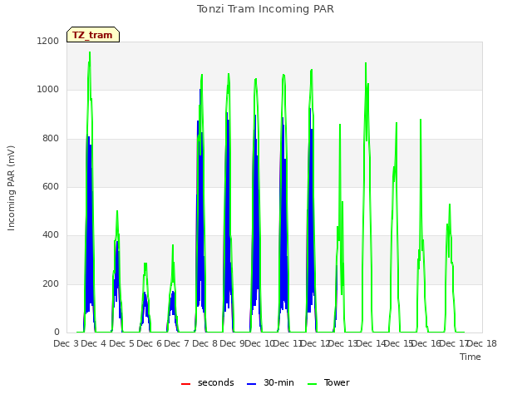Click the red seconds legend color marker
Viewport: 532px width, 399px height.
185,384
